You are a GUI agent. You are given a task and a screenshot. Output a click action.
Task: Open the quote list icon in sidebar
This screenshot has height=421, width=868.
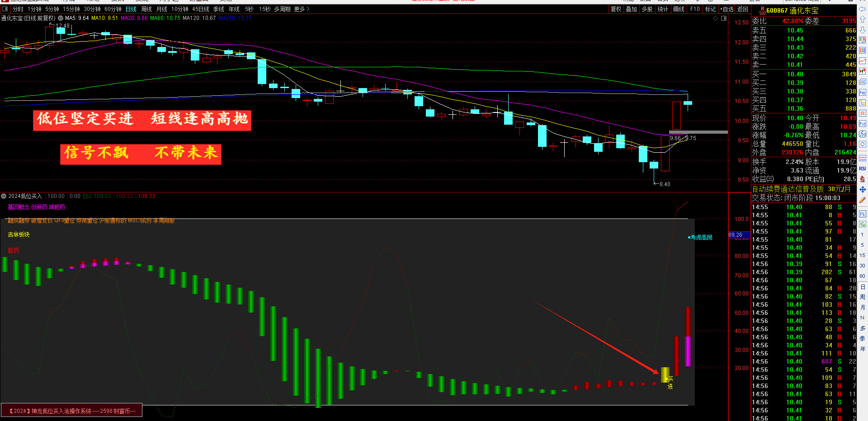[x=863, y=40]
